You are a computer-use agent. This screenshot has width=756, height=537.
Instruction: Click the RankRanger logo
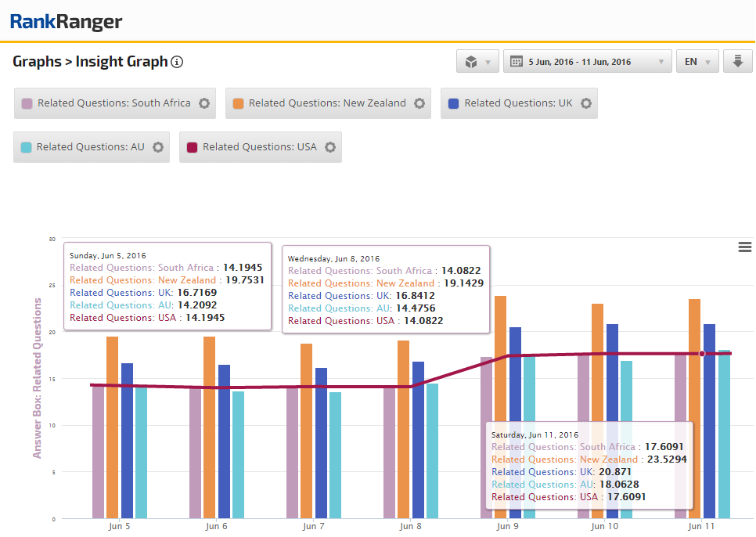pos(66,21)
